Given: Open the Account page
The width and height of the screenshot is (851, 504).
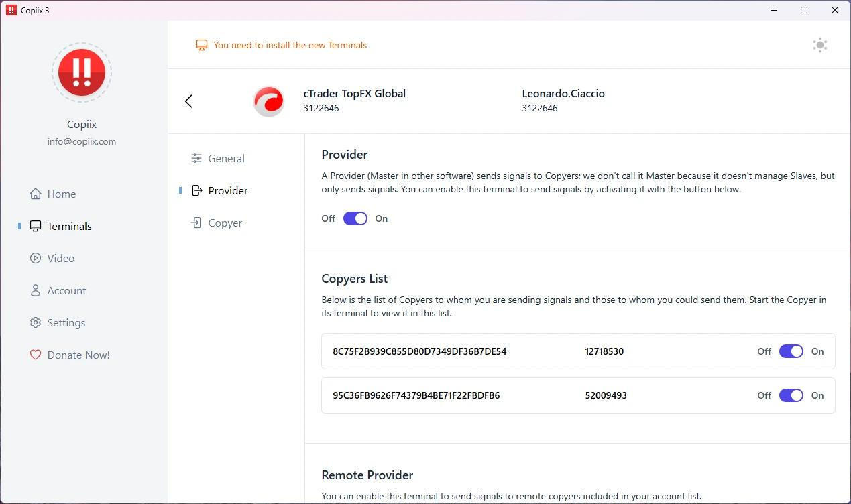Looking at the screenshot, I should coord(66,290).
